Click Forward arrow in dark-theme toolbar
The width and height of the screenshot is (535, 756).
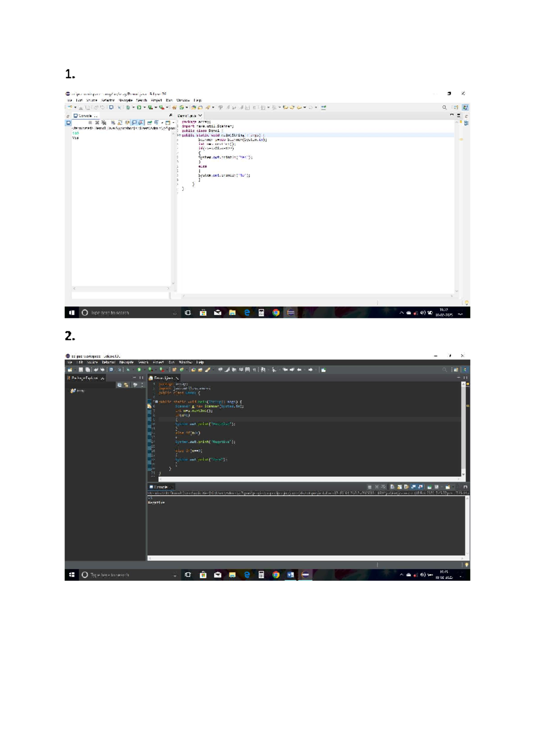tap(310, 370)
